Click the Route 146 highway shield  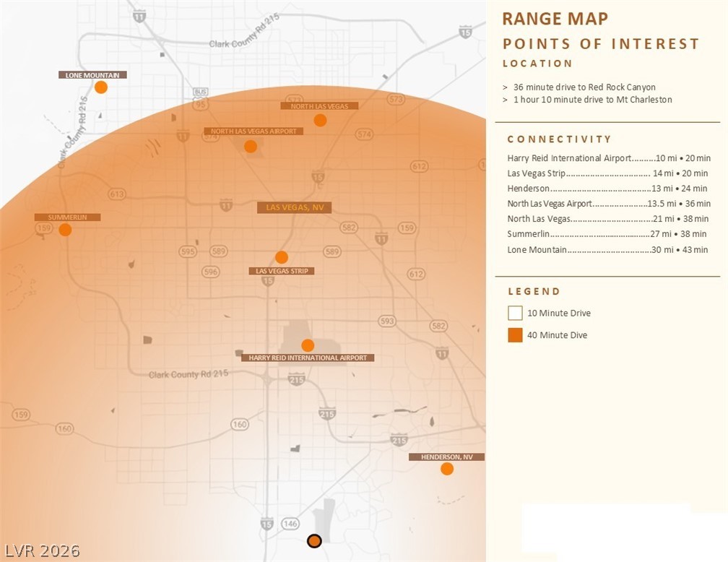290,524
